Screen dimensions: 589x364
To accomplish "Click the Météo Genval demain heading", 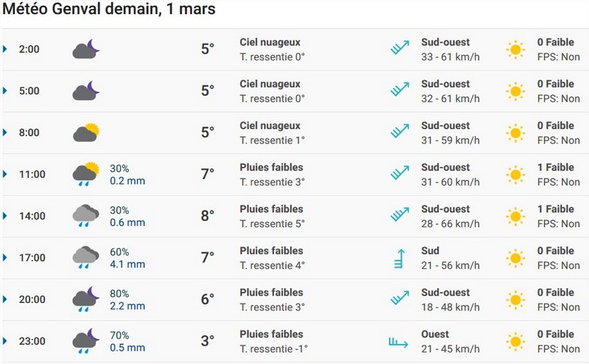I will point(109,12).
